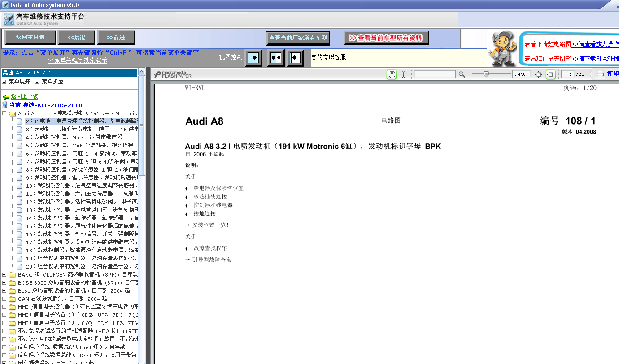Click the <<后退 back button
Viewport: 619px width, 364px height.
pyautogui.click(x=77, y=38)
